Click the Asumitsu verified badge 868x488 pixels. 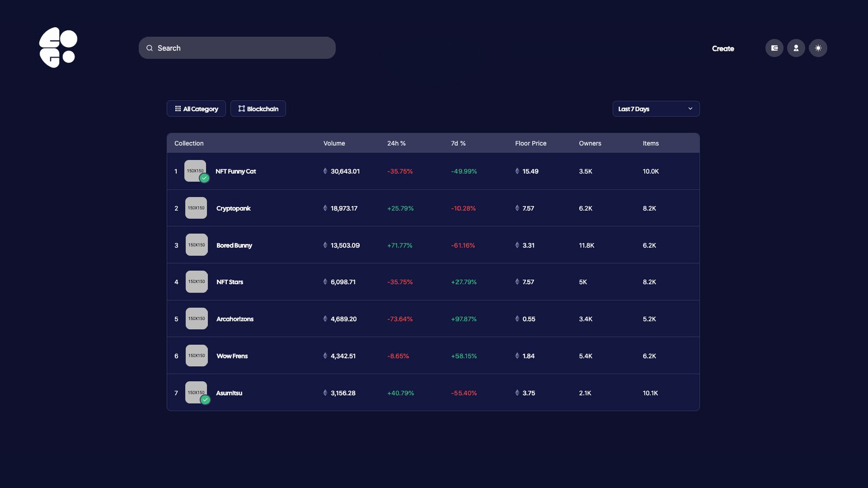pyautogui.click(x=205, y=400)
